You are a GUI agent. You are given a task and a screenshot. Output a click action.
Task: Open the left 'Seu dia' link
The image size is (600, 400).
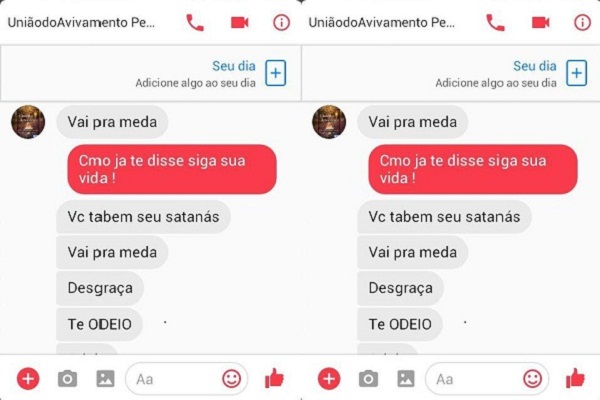click(234, 66)
